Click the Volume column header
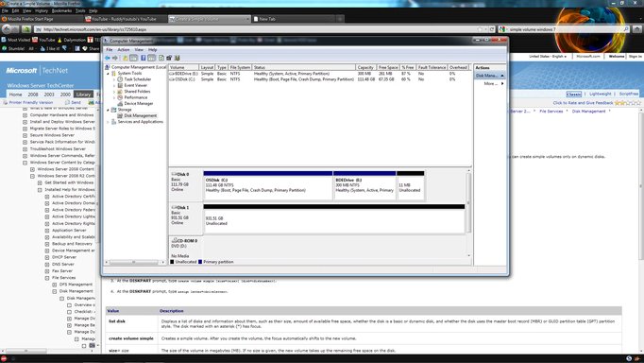This screenshot has height=363, width=644. point(183,67)
